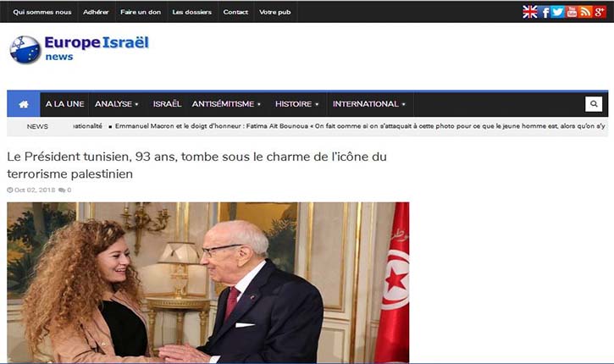Expand the INTERNATIONAL dropdown menu

(x=369, y=104)
